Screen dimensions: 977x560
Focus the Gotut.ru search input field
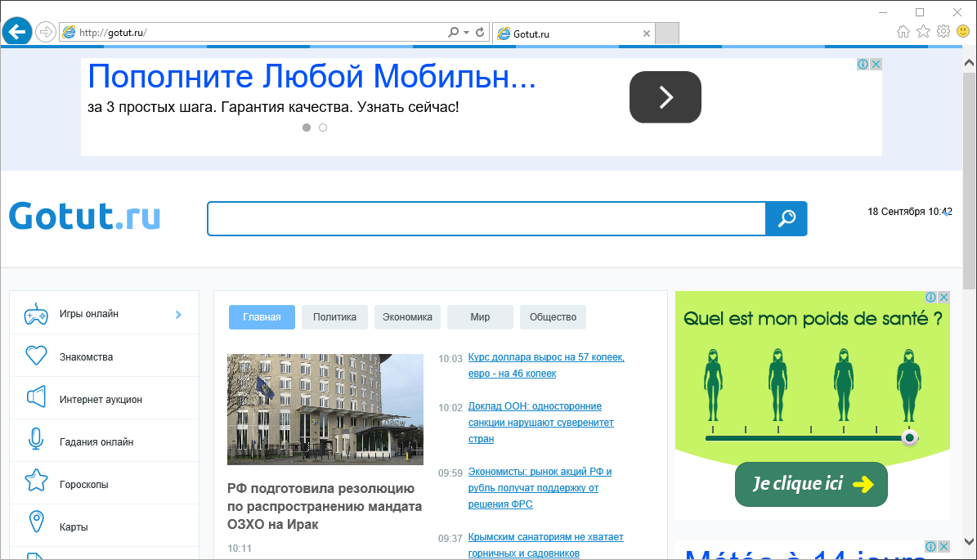(x=486, y=218)
